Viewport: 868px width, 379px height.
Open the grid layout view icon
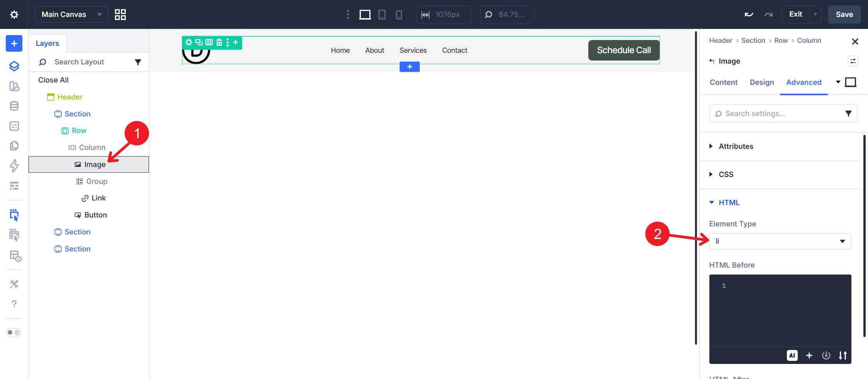pyautogui.click(x=120, y=15)
